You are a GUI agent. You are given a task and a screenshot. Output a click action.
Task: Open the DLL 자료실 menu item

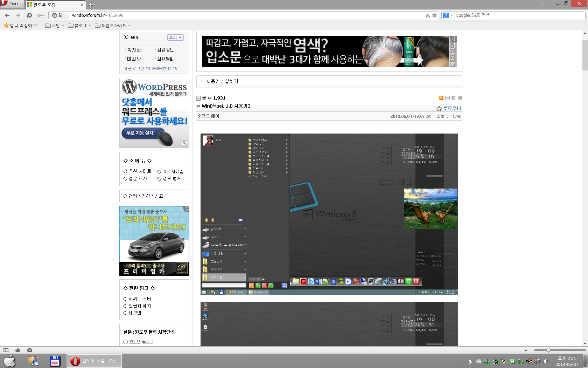pyautogui.click(x=173, y=171)
